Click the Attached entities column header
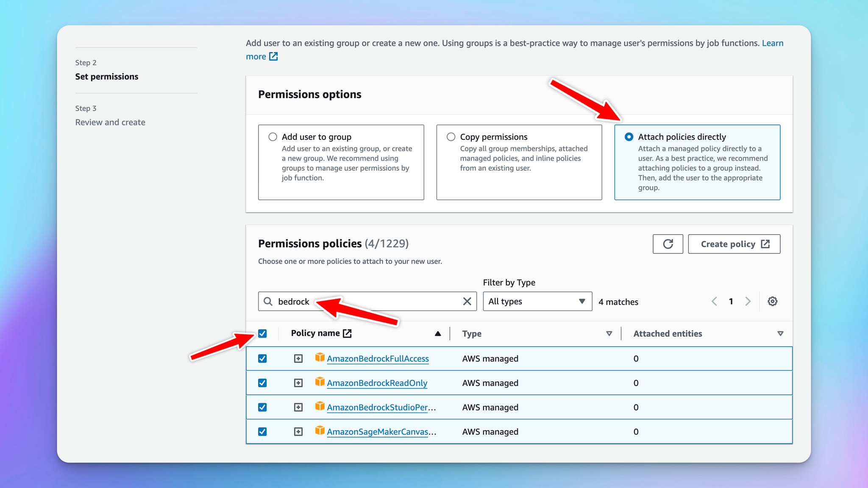Image resolution: width=868 pixels, height=488 pixels. point(668,334)
